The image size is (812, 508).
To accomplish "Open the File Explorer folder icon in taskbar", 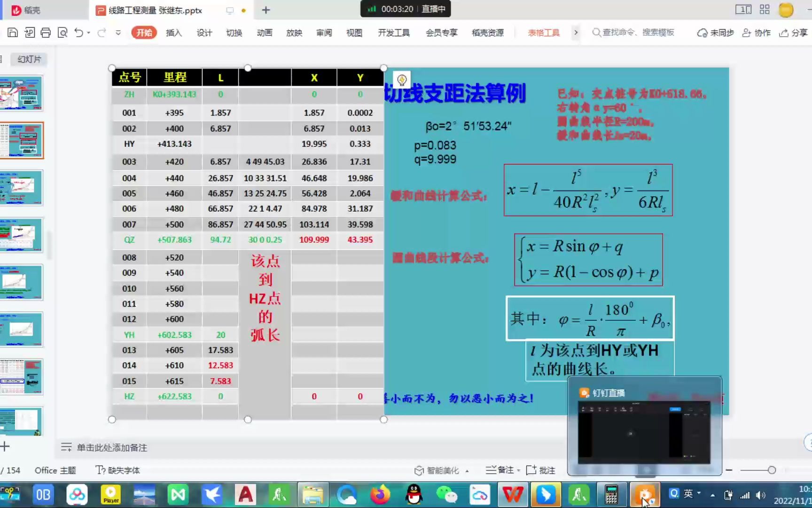I will 312,495.
